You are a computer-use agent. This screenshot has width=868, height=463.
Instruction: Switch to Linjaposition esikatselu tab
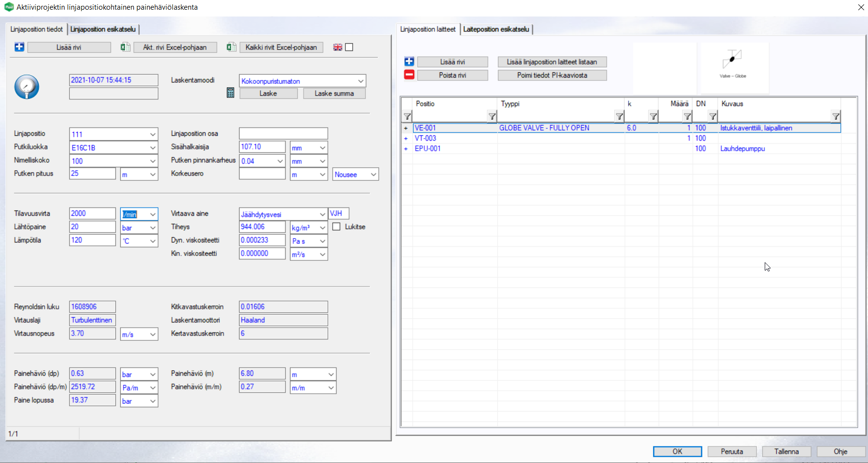point(103,29)
